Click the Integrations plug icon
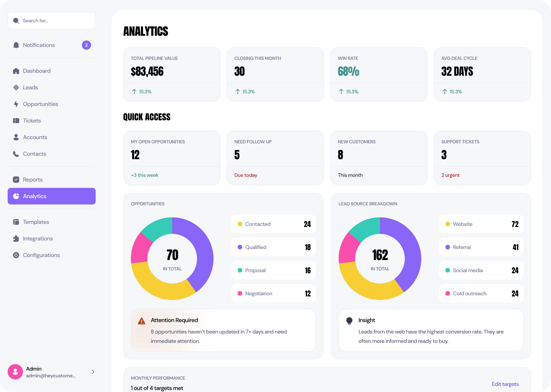The height and width of the screenshot is (392, 551). click(16, 238)
